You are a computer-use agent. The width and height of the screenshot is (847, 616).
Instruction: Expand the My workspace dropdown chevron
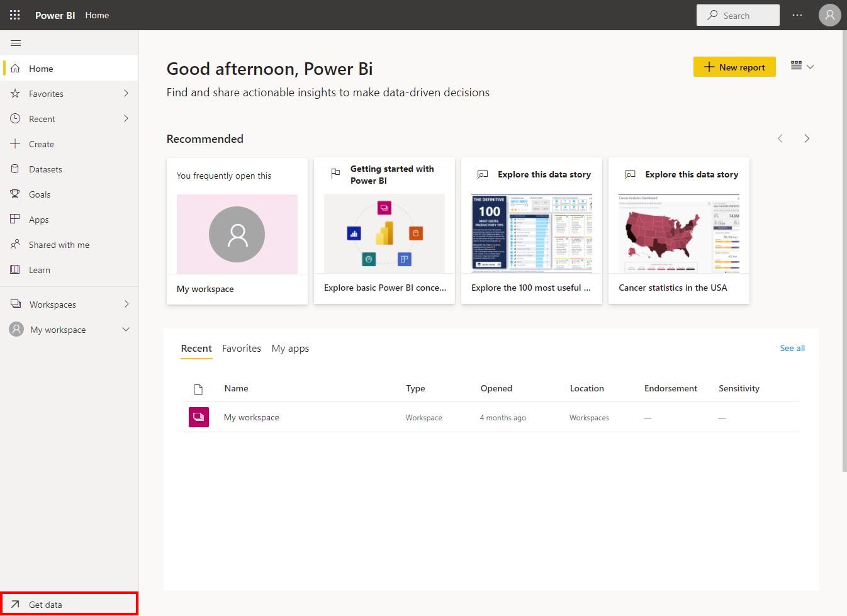coord(126,330)
